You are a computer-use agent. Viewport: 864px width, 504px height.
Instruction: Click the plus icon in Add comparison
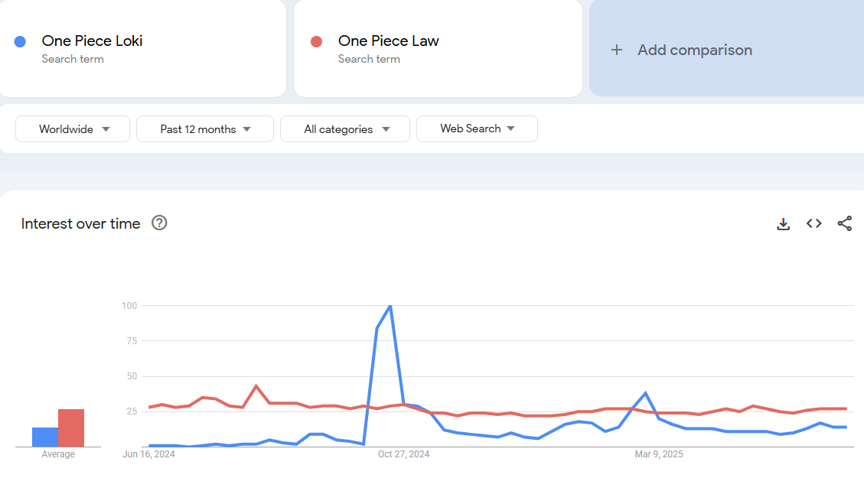click(617, 50)
